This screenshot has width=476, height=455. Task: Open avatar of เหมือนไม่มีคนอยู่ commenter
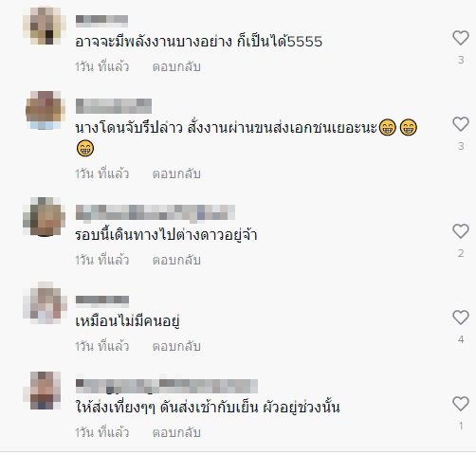pos(45,302)
